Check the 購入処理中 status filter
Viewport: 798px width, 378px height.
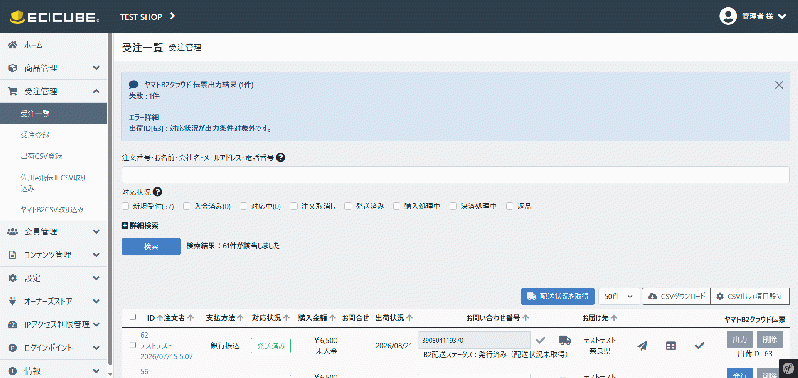tap(396, 206)
